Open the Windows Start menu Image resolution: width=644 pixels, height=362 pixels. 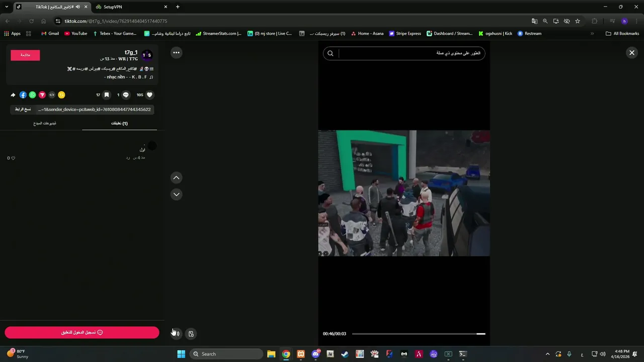[181, 354]
